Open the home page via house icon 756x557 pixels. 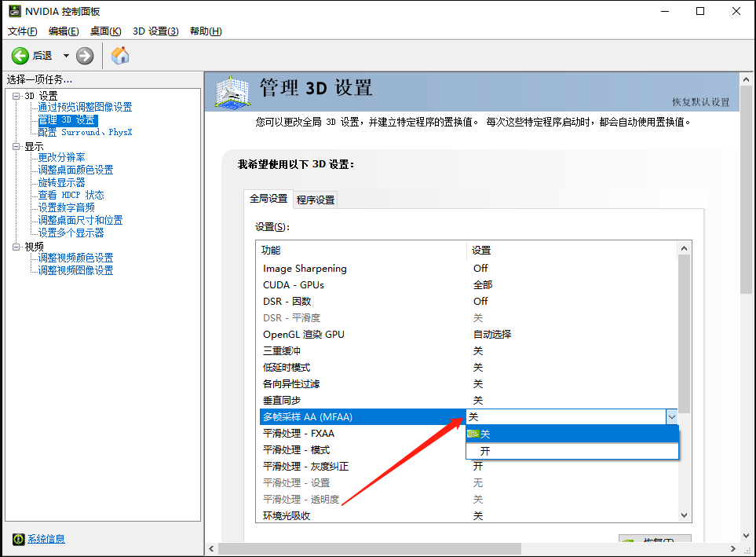click(119, 56)
